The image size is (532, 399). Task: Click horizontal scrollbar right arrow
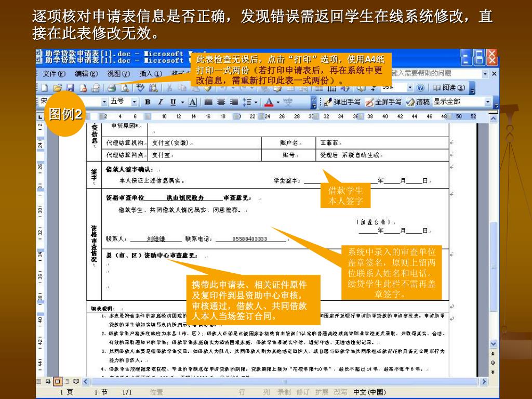(x=484, y=382)
